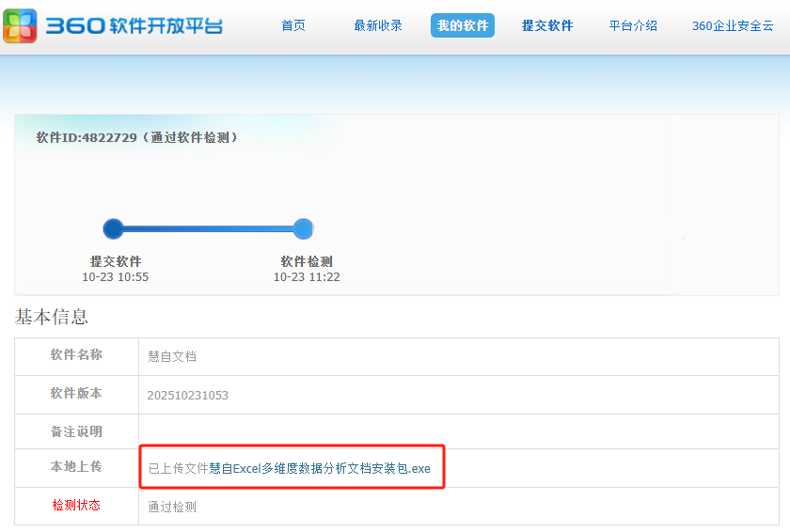The image size is (790, 532).
Task: Click the 基本信息 section heading
Action: click(x=52, y=317)
